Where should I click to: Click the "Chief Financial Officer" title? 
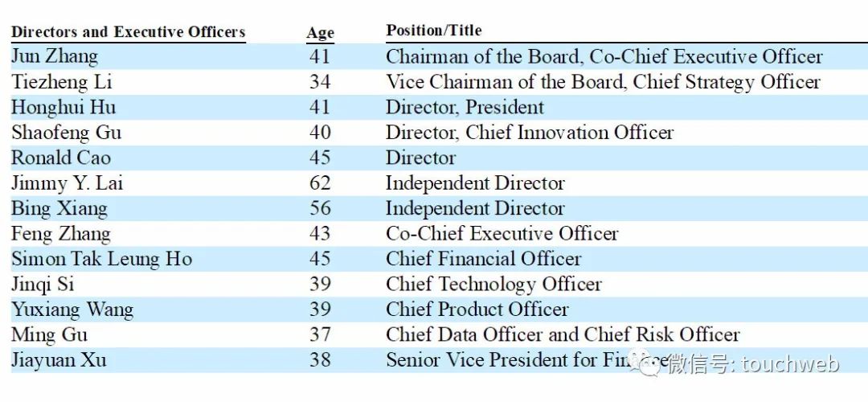coord(484,259)
